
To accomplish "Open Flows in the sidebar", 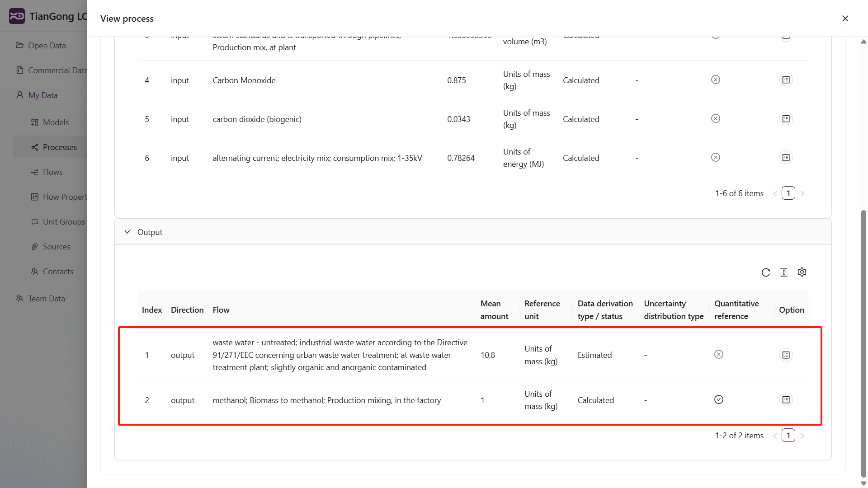I will pyautogui.click(x=52, y=172).
